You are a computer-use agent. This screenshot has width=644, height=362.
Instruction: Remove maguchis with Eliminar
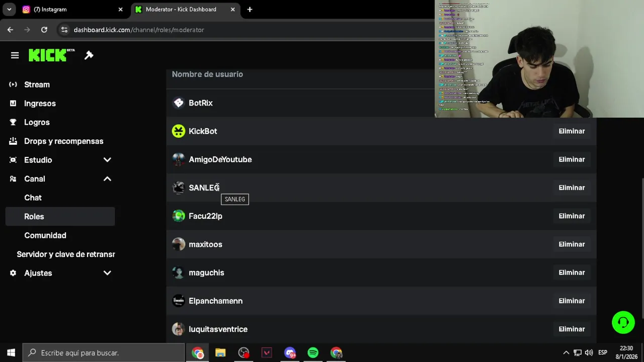(x=572, y=273)
